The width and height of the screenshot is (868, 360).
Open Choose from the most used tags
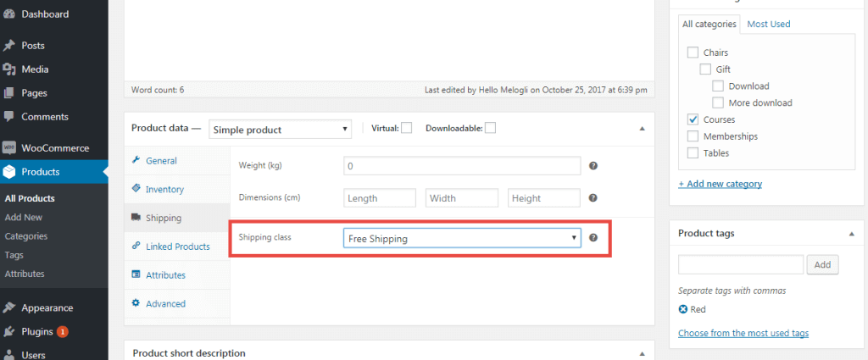pos(743,333)
